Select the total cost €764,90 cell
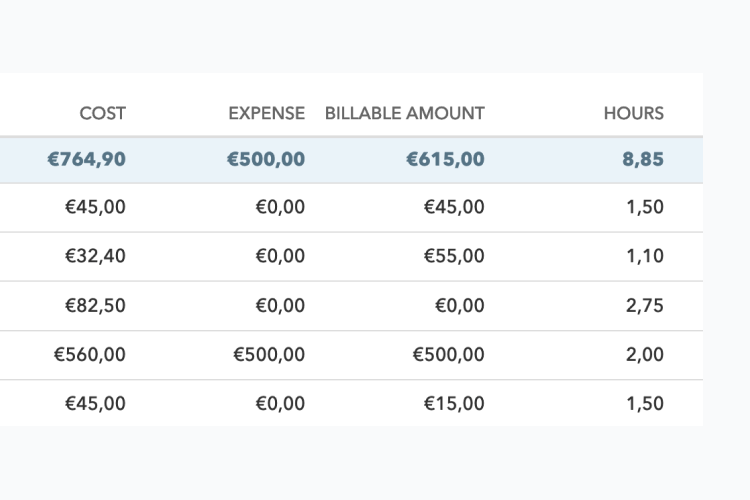The height and width of the screenshot is (500, 750). [x=87, y=159]
